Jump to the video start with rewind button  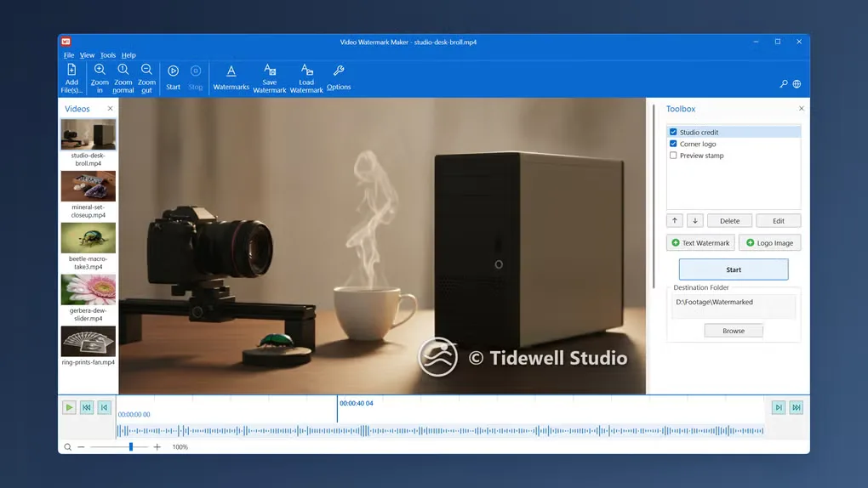coord(86,408)
